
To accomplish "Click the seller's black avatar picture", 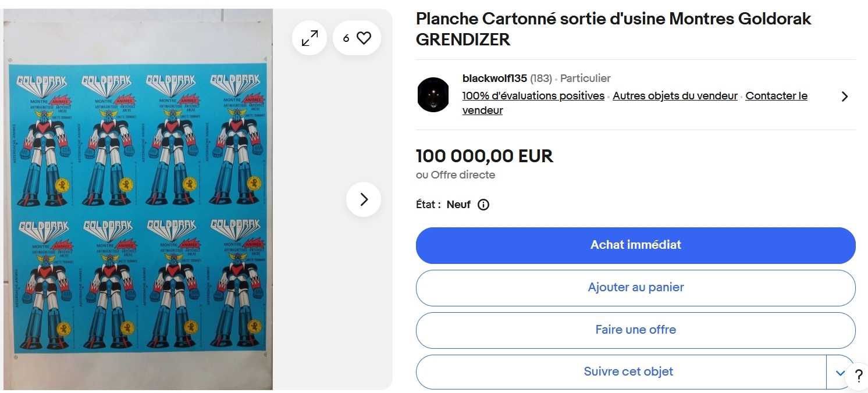I will (x=433, y=95).
